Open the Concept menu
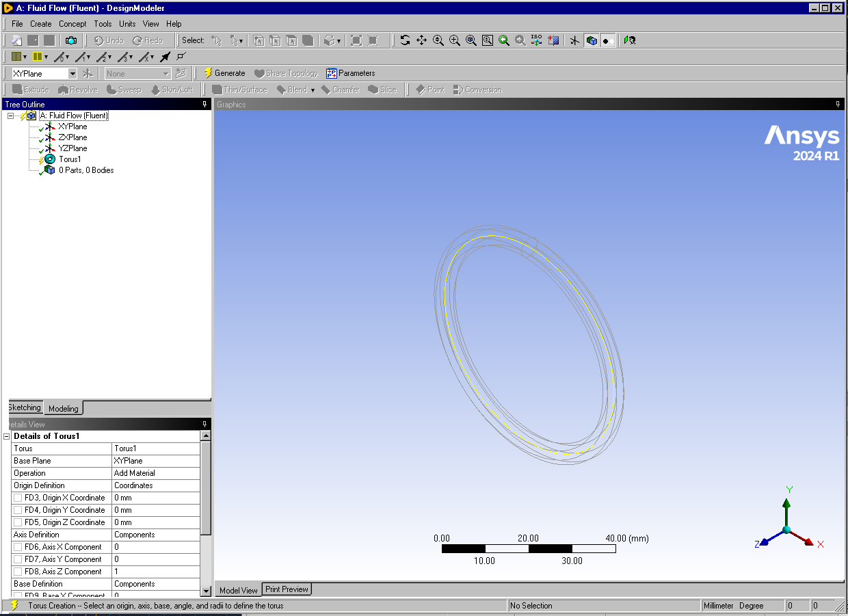This screenshot has width=848, height=616. coord(72,24)
